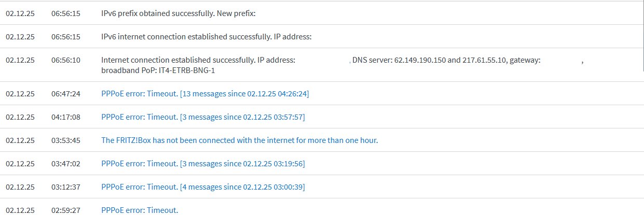
Task: Select the Internet connection established successfully text
Action: [198, 60]
